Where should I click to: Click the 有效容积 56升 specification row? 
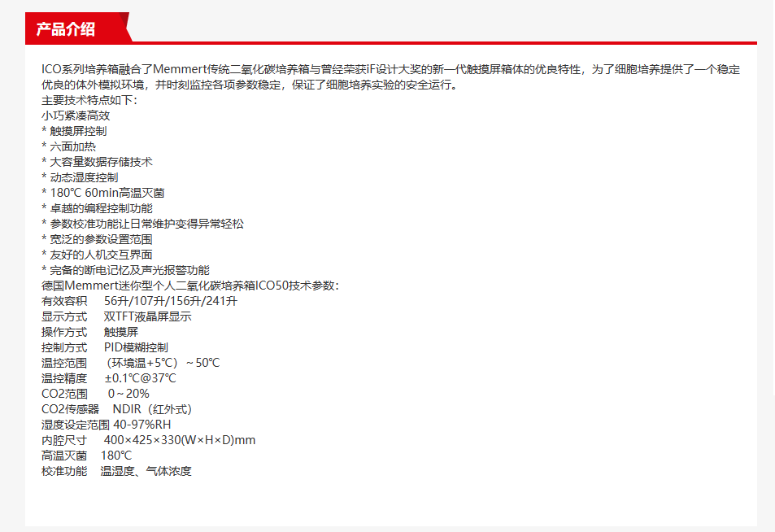[139, 301]
